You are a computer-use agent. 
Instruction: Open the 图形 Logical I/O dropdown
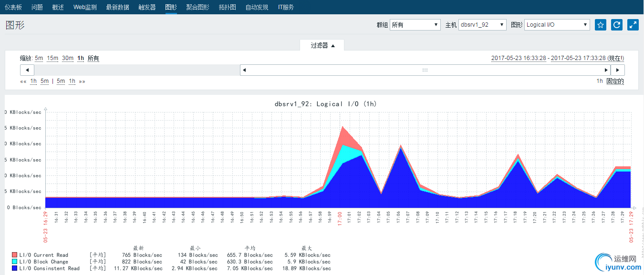click(557, 25)
